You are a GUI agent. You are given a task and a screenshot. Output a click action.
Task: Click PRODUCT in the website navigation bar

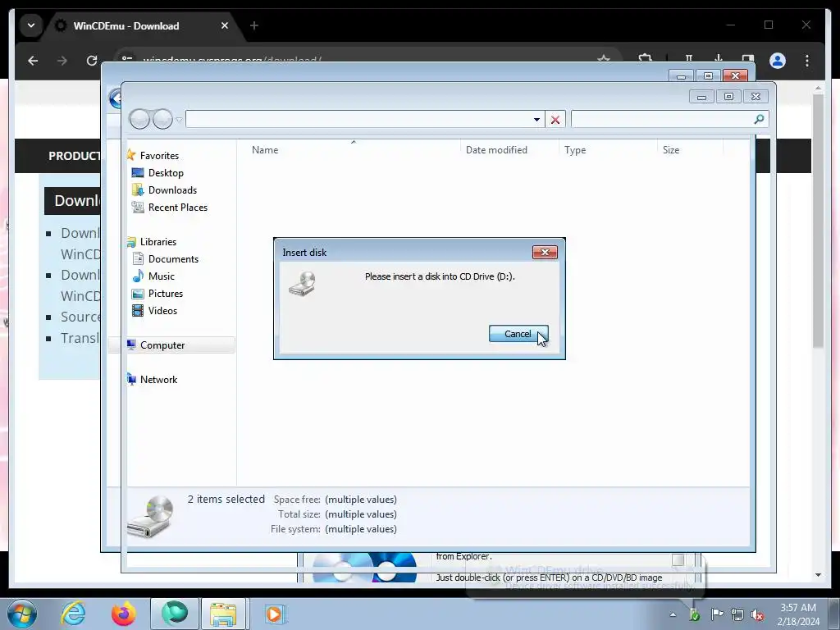(75, 156)
